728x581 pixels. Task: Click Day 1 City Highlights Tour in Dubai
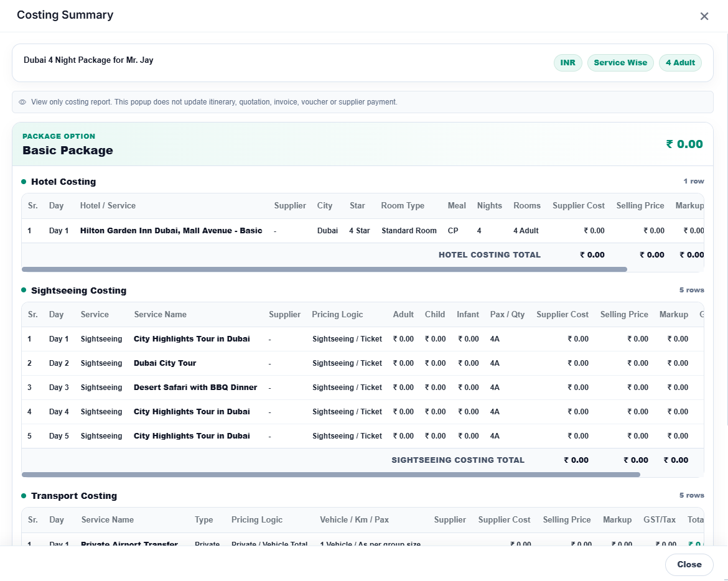point(192,339)
